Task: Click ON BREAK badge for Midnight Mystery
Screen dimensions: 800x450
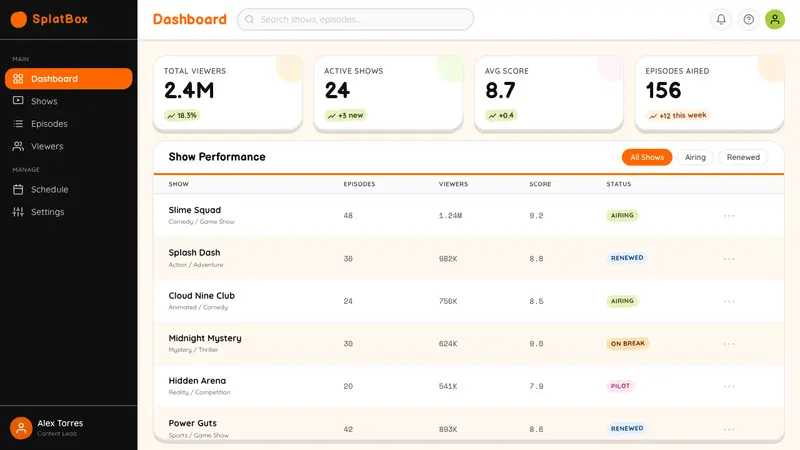Action: [628, 343]
